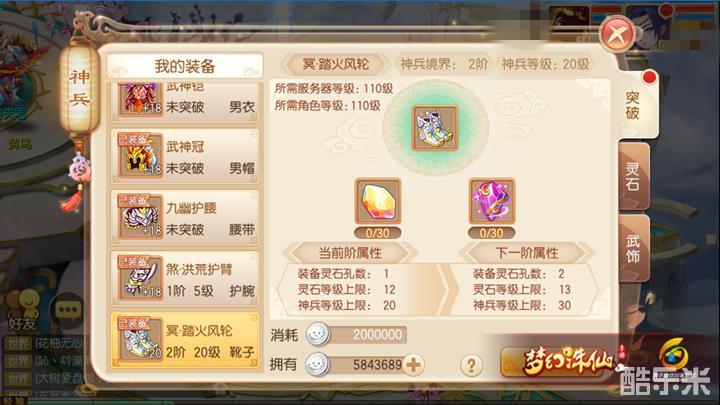This screenshot has width=720, height=405.
Task: Click the 好友 friends avatar icon
Action: pos(28,302)
